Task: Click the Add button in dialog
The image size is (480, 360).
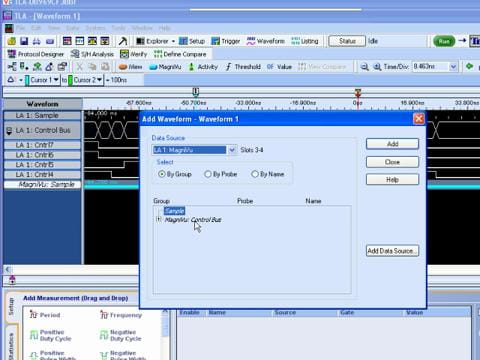Action: point(392,144)
